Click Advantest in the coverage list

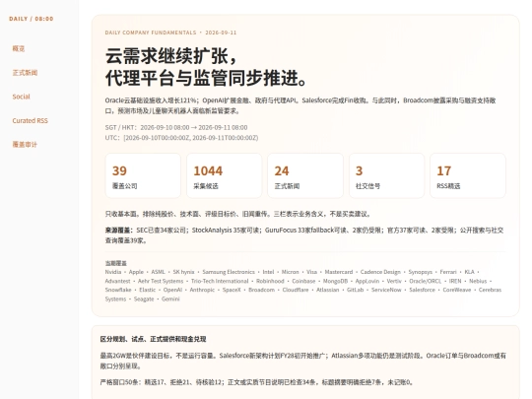click(x=117, y=281)
